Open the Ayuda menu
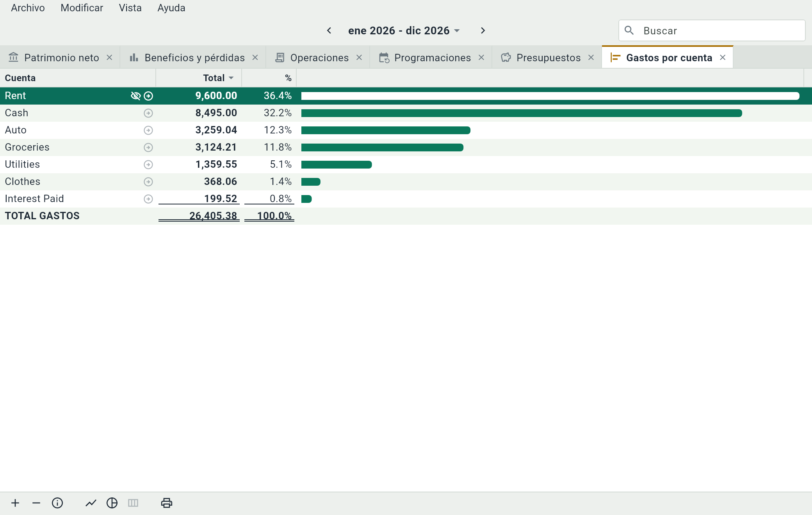 (171, 8)
